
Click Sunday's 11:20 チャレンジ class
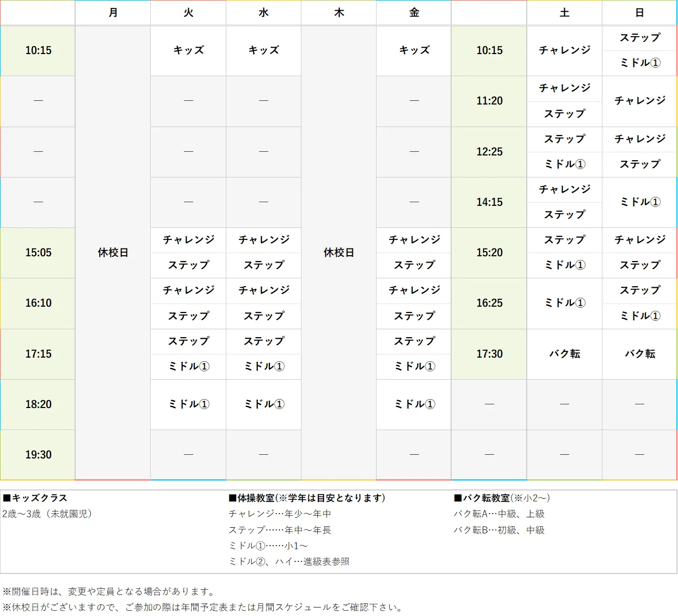(640, 101)
